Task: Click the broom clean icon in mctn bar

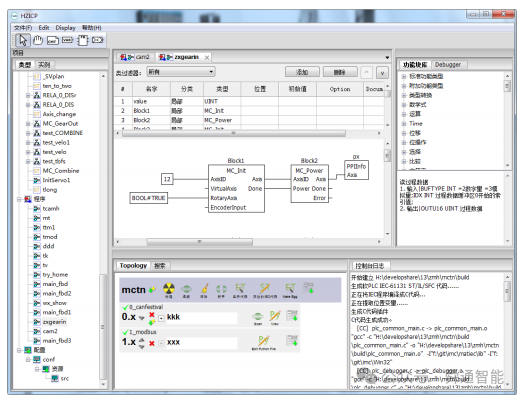Action: click(x=204, y=289)
